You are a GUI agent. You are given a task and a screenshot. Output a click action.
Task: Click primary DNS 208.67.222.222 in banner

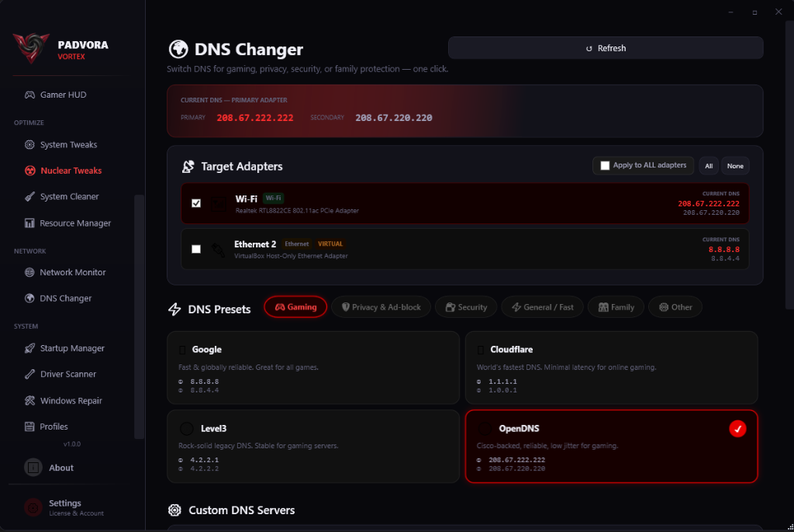click(x=254, y=118)
